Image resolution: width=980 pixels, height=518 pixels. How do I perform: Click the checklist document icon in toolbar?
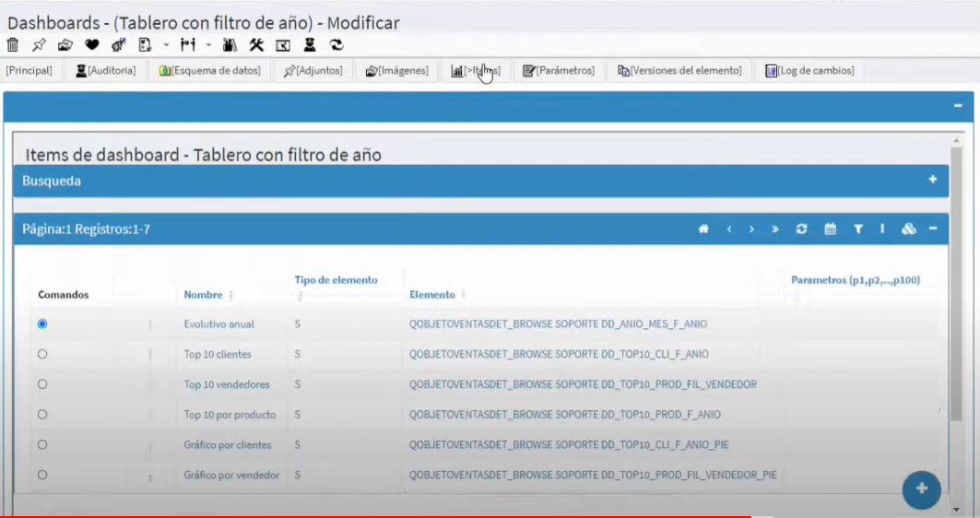pos(145,45)
